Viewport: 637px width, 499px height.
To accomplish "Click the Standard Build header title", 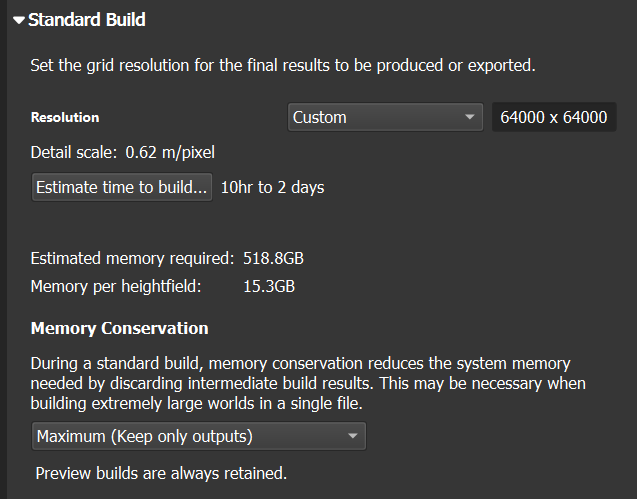I will click(86, 19).
